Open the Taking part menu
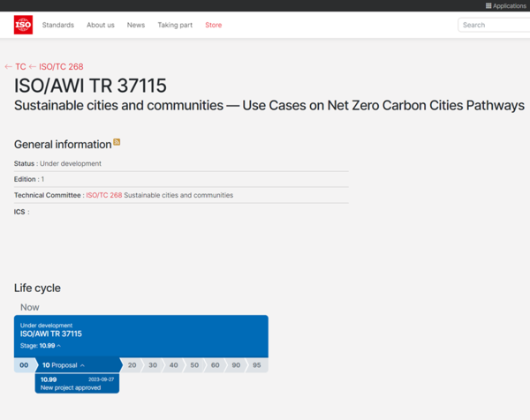The image size is (530, 420). pos(175,25)
